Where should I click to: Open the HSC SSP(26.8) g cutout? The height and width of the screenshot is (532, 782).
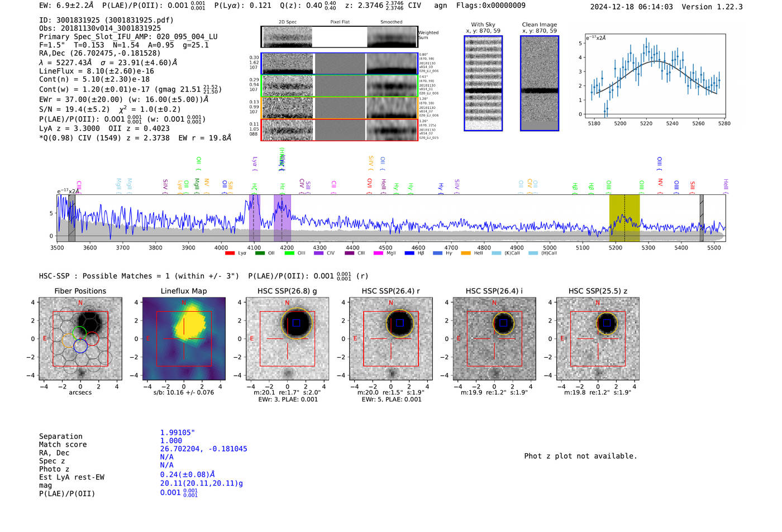click(x=287, y=339)
